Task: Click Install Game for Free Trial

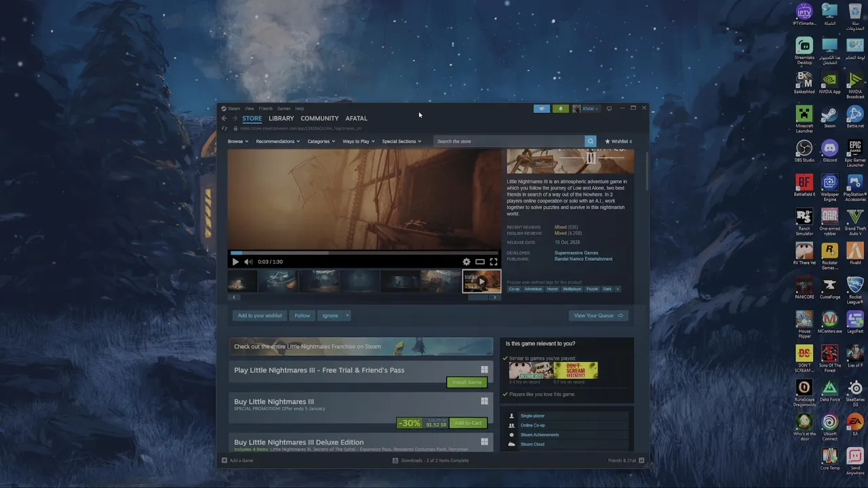Action: click(467, 382)
